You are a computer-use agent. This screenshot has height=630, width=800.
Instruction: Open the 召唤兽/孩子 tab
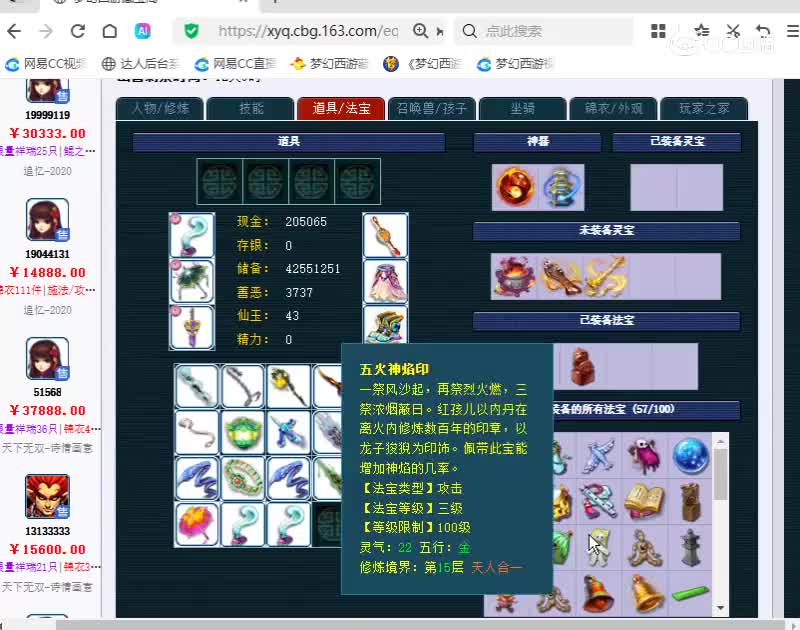point(432,109)
